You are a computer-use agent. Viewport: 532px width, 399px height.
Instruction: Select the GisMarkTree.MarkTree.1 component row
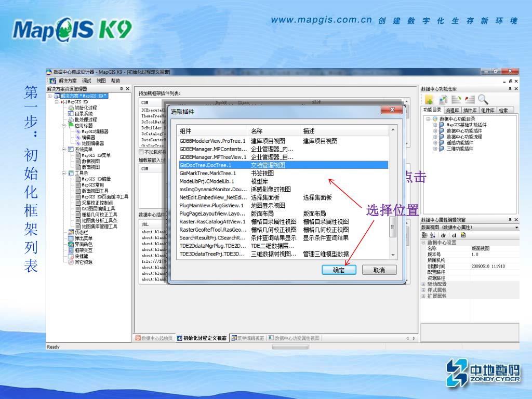[283, 173]
